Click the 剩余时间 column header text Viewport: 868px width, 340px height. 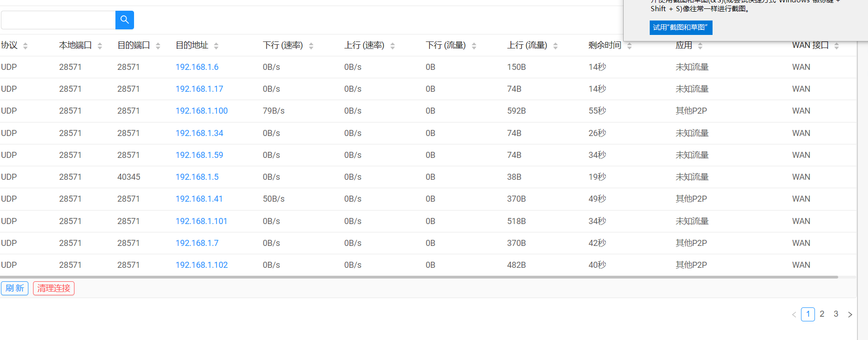[x=605, y=45]
